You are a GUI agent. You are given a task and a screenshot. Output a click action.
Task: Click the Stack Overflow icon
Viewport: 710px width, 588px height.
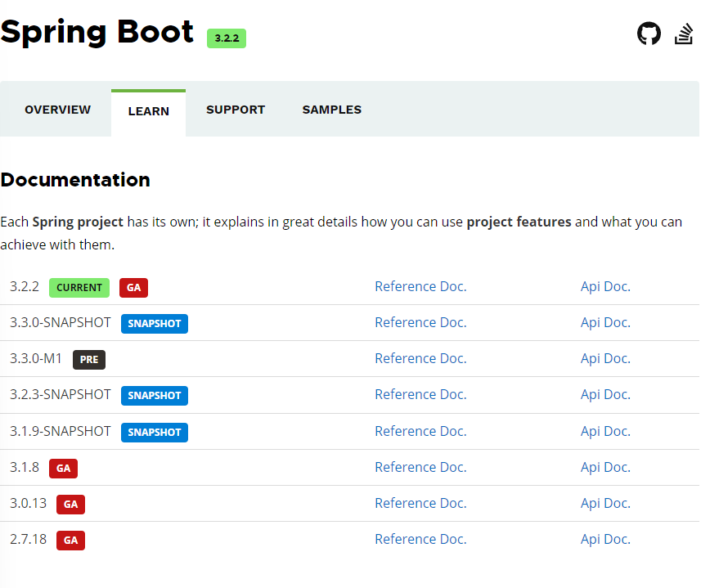[x=684, y=34]
